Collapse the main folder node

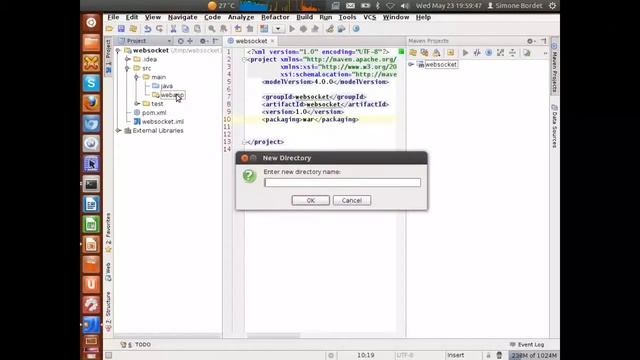tap(137, 77)
